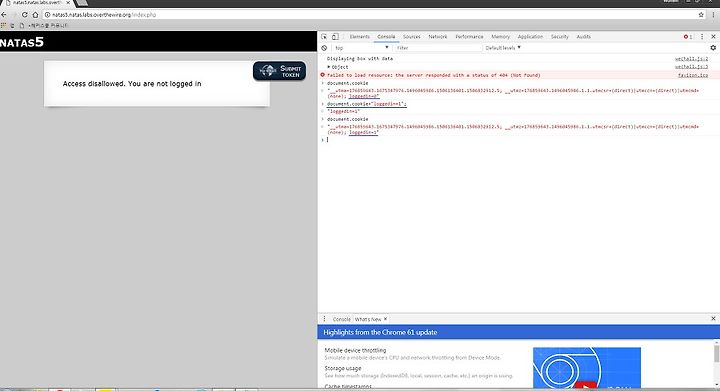Open the Apps shortcut in bookmarks bar
This screenshot has width=720, height=391.
[x=4, y=25]
